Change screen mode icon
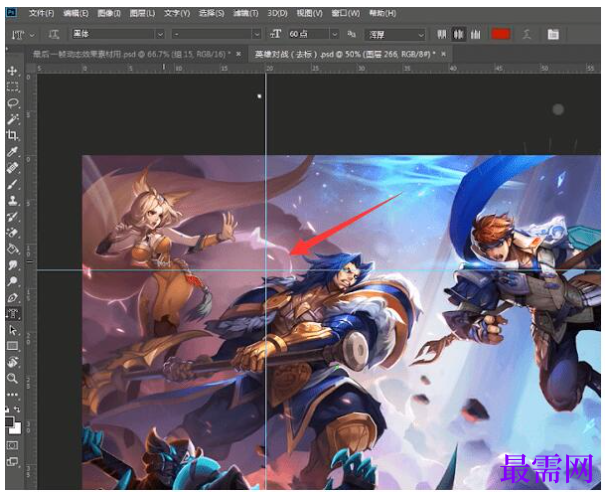This screenshot has width=612, height=500. pyautogui.click(x=12, y=462)
